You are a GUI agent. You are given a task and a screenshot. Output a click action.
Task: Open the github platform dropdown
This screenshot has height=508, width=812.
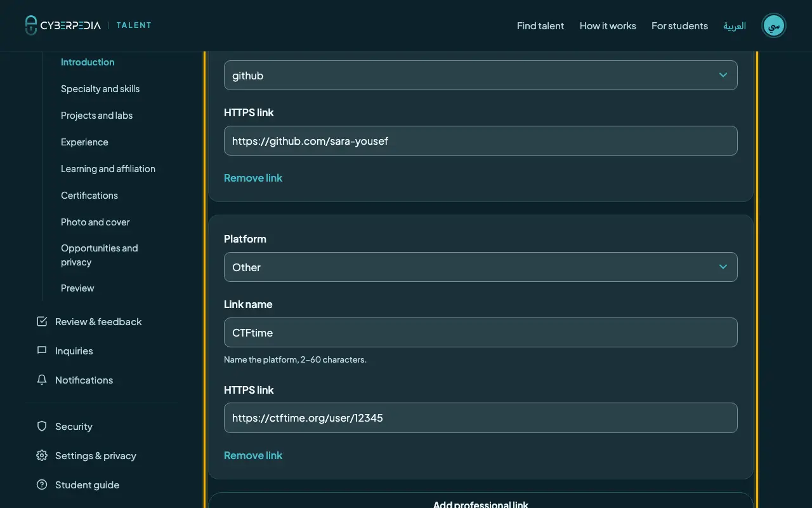pos(481,75)
